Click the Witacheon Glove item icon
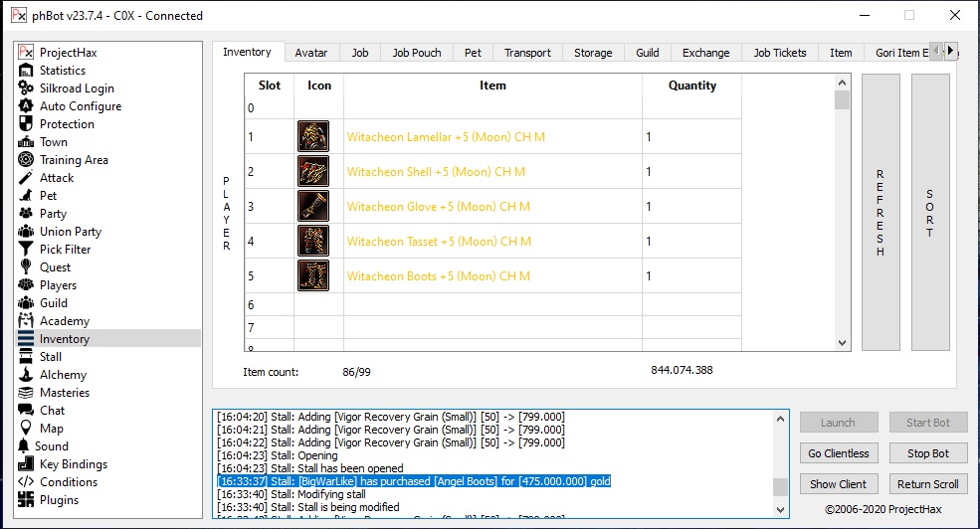Viewport: 980px width, 529px height. pyautogui.click(x=312, y=207)
